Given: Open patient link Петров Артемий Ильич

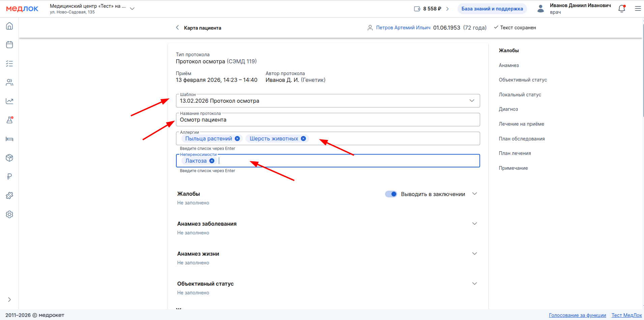Looking at the screenshot, I should 403,28.
